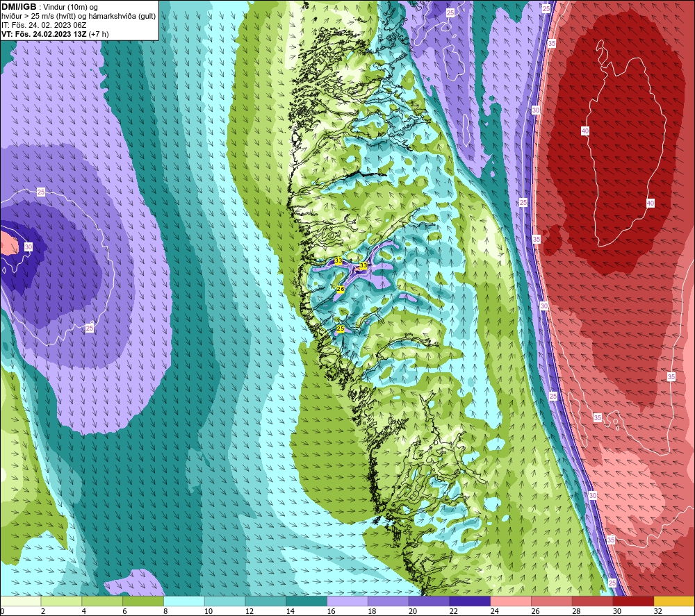Viewport: 695px width, 616px height.
Task: Click the teal 12–14 m/s legend swatch
Action: tap(265, 601)
